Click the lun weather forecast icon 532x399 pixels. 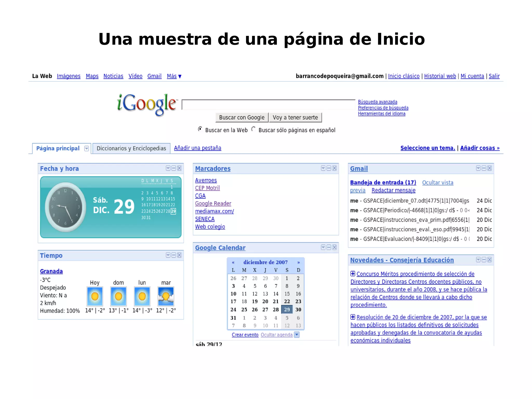[142, 296]
